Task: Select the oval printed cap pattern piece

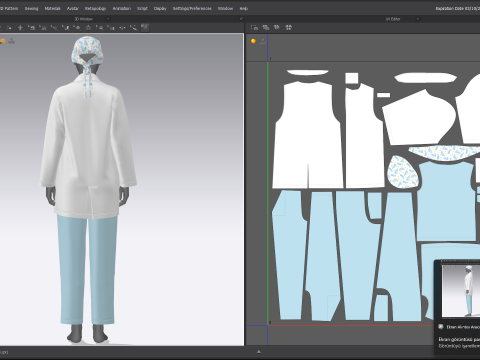Action: (x=403, y=172)
